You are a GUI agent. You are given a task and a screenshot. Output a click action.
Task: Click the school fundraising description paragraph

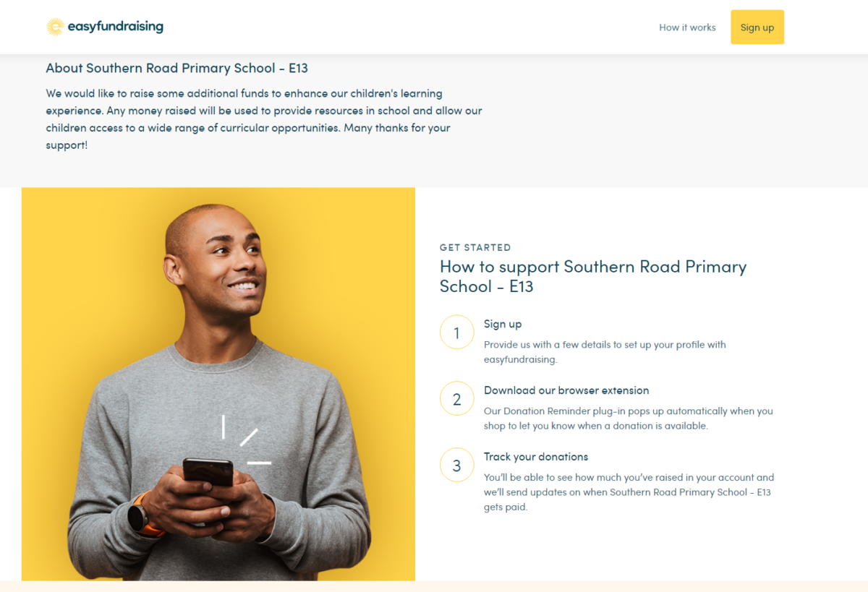tap(264, 119)
